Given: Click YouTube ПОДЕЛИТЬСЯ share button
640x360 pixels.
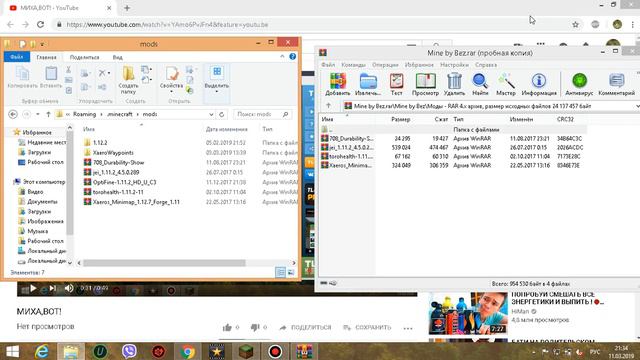Looking at the screenshot, I should 305,327.
